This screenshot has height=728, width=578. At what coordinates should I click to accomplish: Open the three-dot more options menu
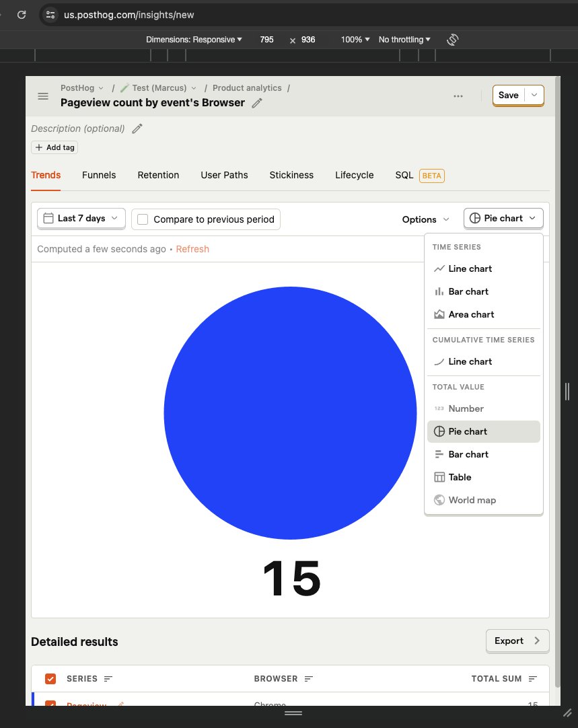tap(458, 96)
